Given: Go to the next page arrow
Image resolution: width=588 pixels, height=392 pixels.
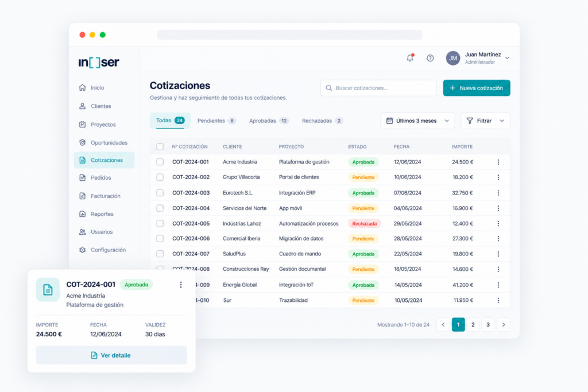Looking at the screenshot, I should (504, 324).
